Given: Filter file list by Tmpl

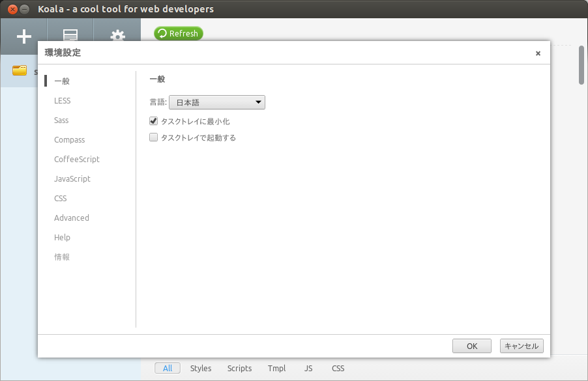Looking at the screenshot, I should [277, 368].
